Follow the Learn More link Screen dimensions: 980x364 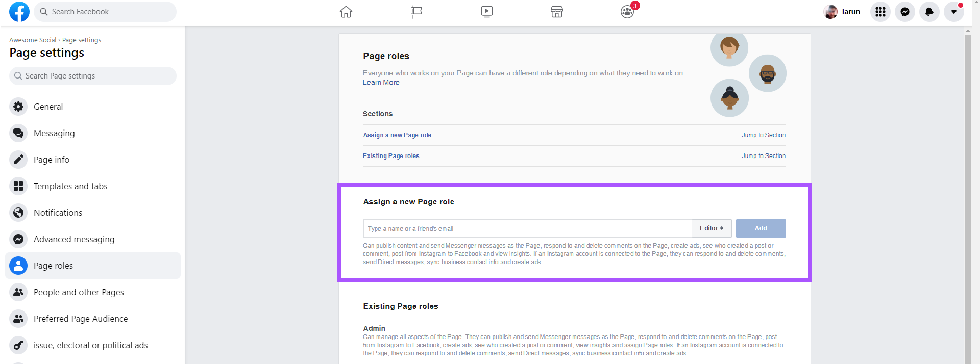click(x=381, y=82)
